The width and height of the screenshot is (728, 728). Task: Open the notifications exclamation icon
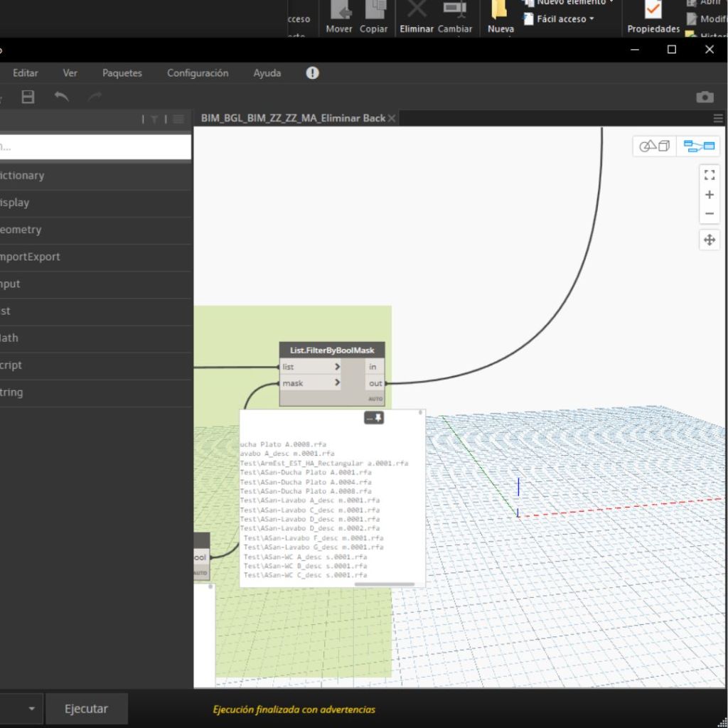coord(312,73)
